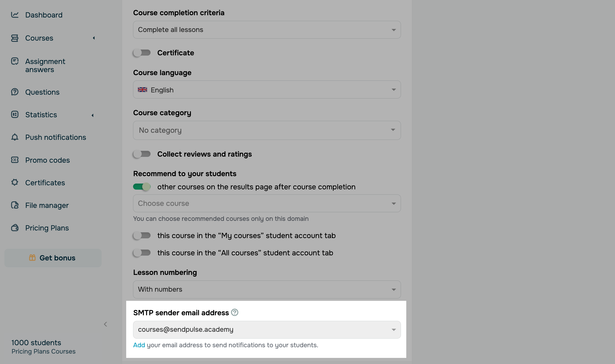Click the Push notifications bell icon
615x364 pixels.
point(15,137)
